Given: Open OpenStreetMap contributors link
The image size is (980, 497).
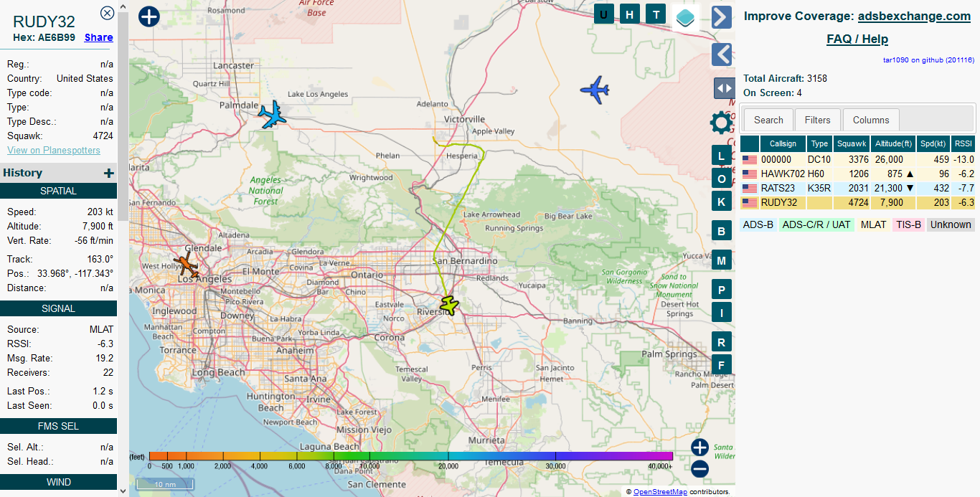Looking at the screenshot, I should [660, 492].
